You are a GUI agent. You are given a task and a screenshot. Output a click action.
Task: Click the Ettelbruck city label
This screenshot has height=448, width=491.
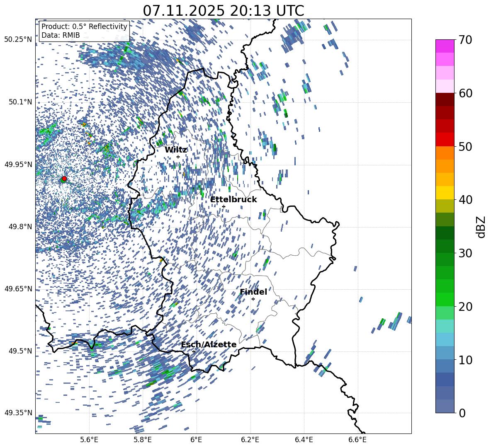[233, 200]
